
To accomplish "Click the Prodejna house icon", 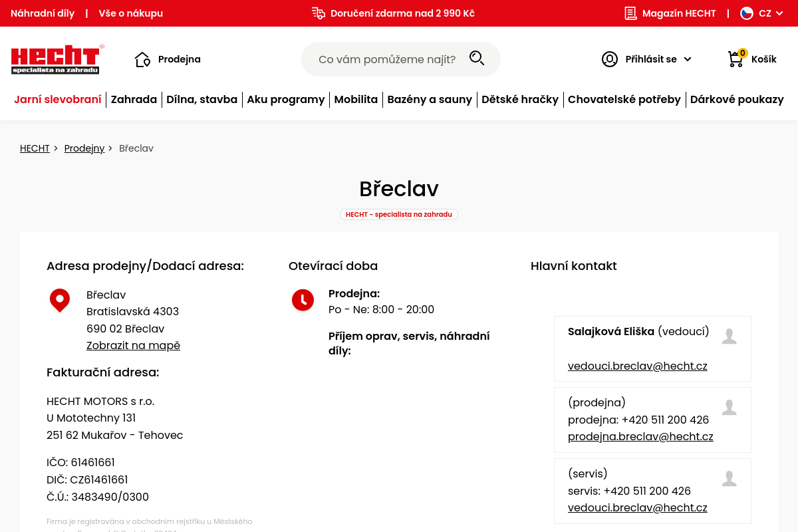I will pyautogui.click(x=142, y=59).
